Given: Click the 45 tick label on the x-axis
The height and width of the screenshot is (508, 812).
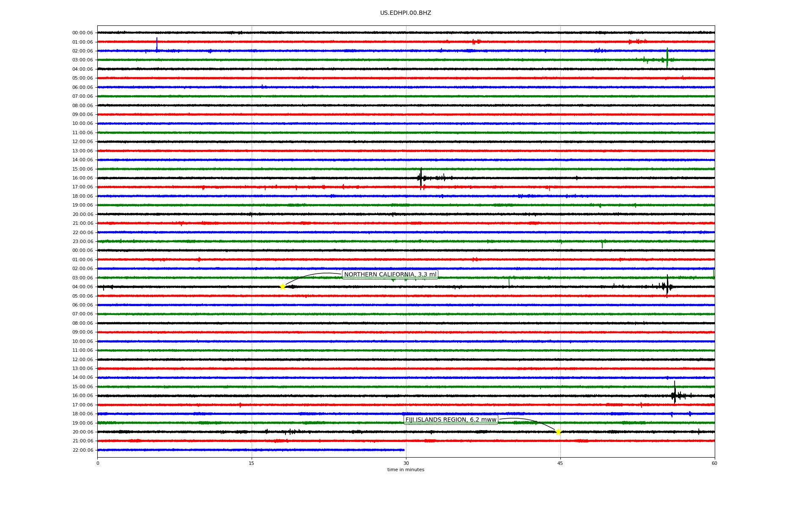Looking at the screenshot, I should click(560, 463).
